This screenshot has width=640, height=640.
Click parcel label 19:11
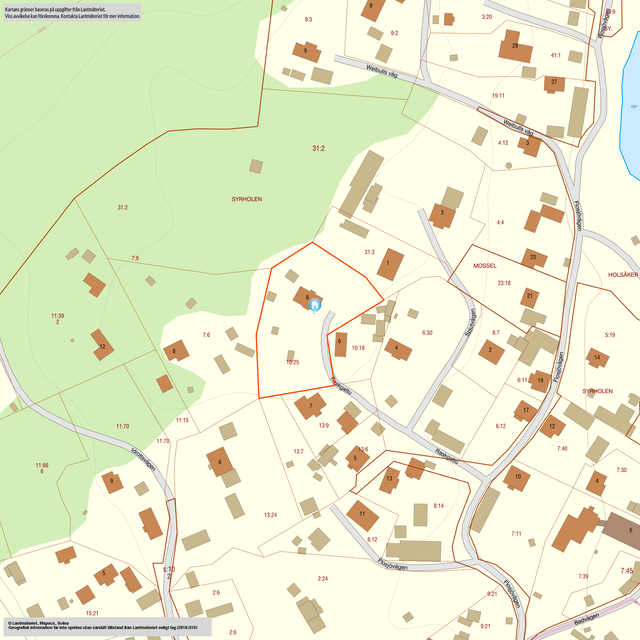click(x=498, y=96)
